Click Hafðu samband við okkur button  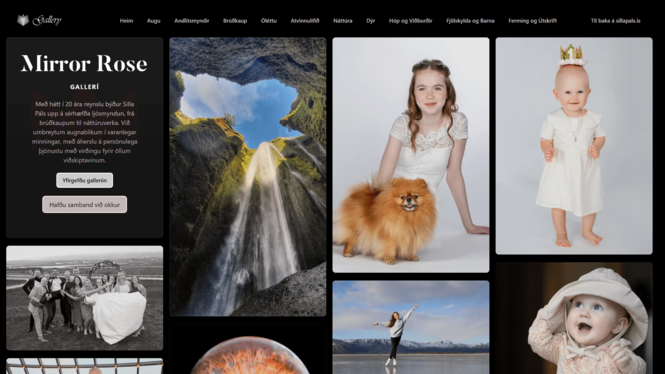pyautogui.click(x=84, y=204)
